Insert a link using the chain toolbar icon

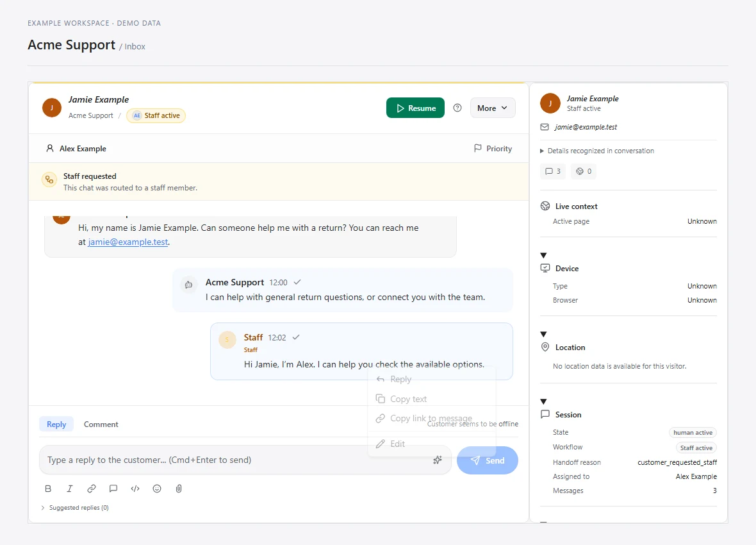click(x=92, y=489)
